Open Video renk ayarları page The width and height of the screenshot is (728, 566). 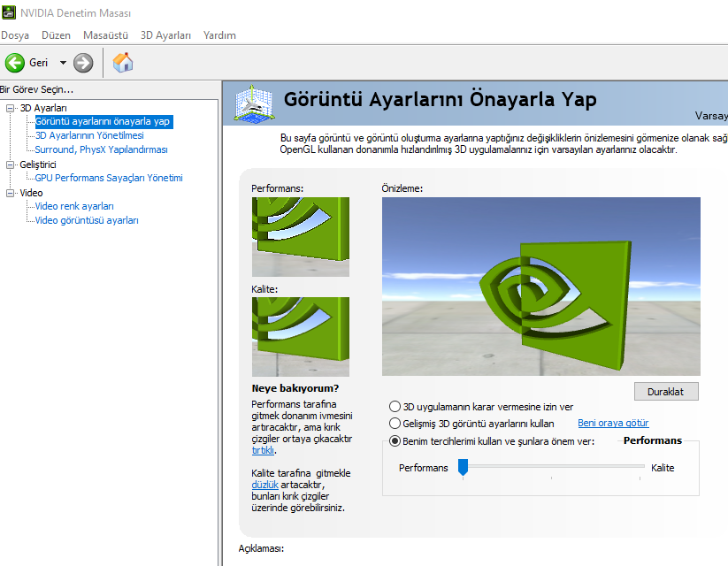click(x=74, y=206)
